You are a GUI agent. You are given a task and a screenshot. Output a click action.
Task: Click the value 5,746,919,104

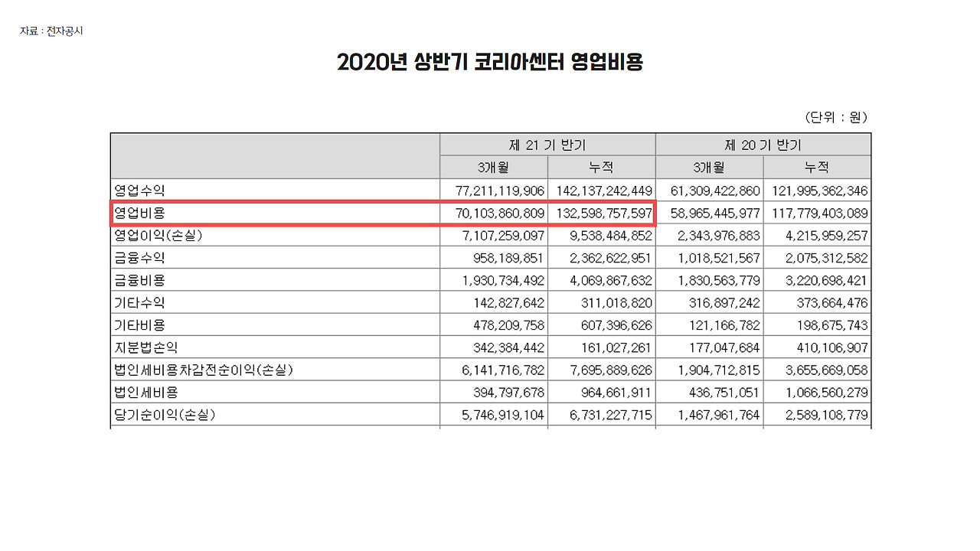[503, 416]
